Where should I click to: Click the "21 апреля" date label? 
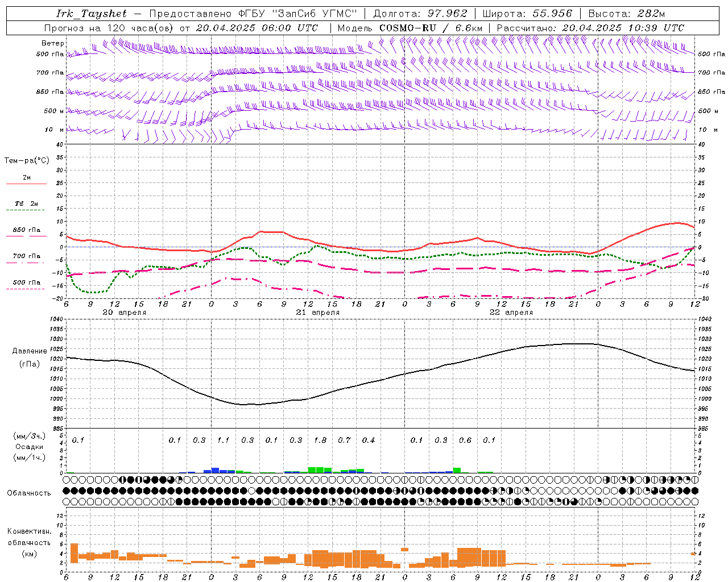pyautogui.click(x=318, y=313)
